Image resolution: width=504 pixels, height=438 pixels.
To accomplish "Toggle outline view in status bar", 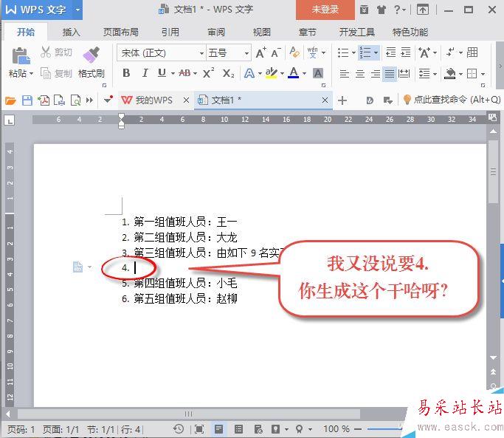I will coord(238,429).
